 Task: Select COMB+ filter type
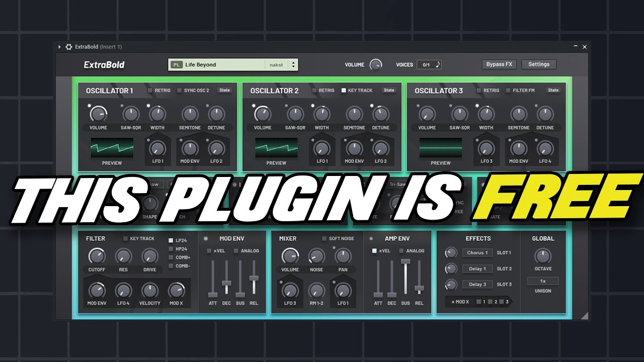coord(171,257)
